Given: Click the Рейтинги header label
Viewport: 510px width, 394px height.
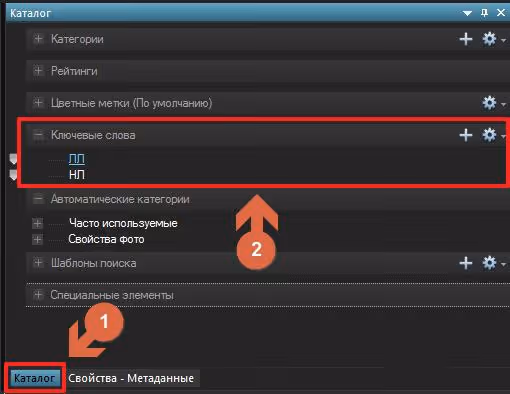Looking at the screenshot, I should pos(74,71).
